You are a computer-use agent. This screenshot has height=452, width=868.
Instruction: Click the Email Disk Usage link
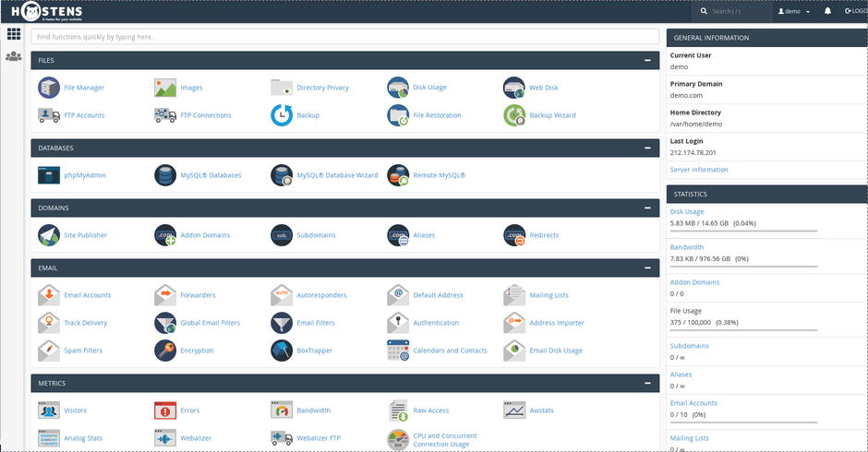click(556, 351)
